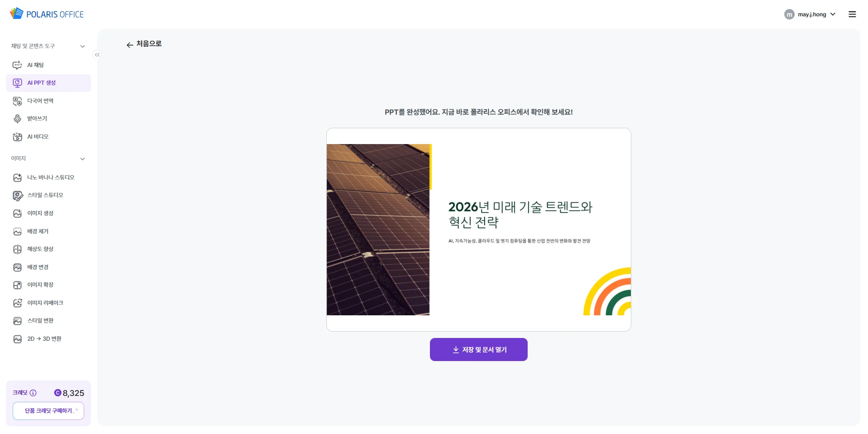Select the 나노 바나나 스튜디오 tool
This screenshot has width=868, height=434.
(x=51, y=177)
